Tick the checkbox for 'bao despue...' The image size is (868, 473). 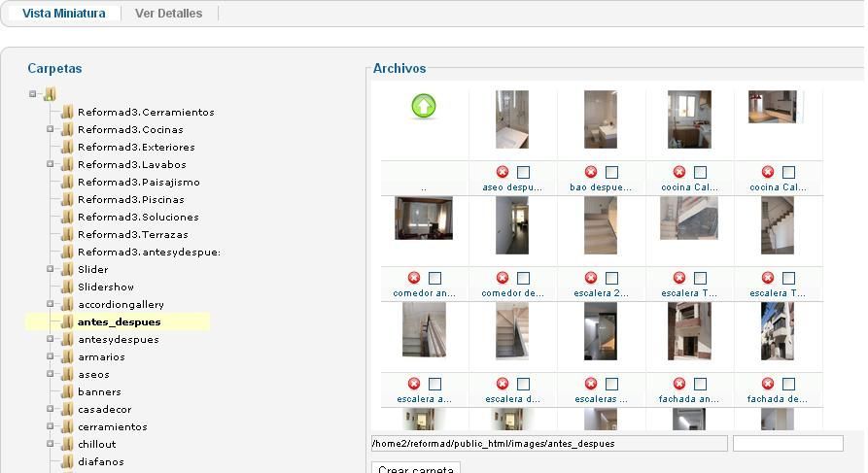point(611,172)
